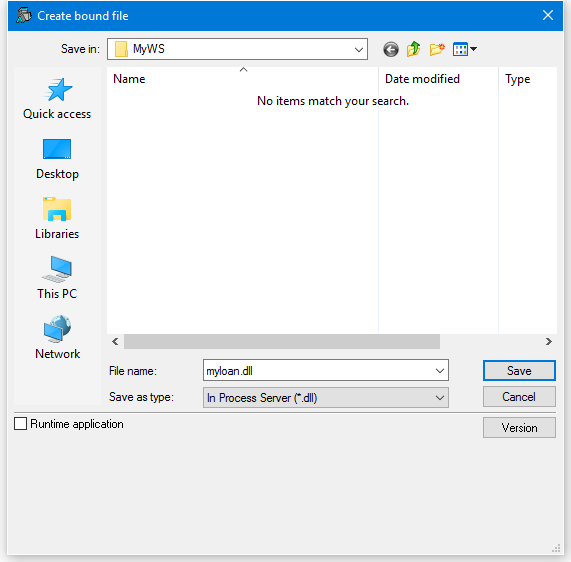The width and height of the screenshot is (571, 562).
Task: Expand the Save in folder dropdown
Action: [359, 49]
